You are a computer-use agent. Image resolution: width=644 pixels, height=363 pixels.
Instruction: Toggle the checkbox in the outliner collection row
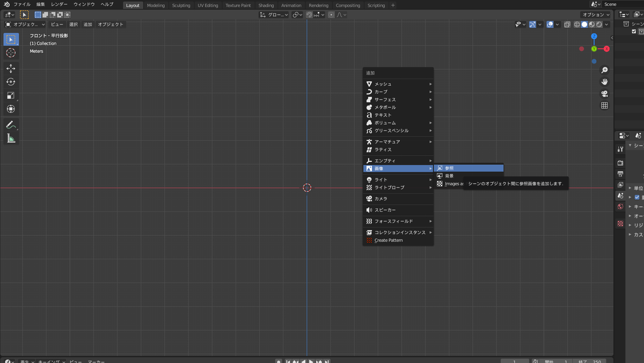[x=634, y=32]
